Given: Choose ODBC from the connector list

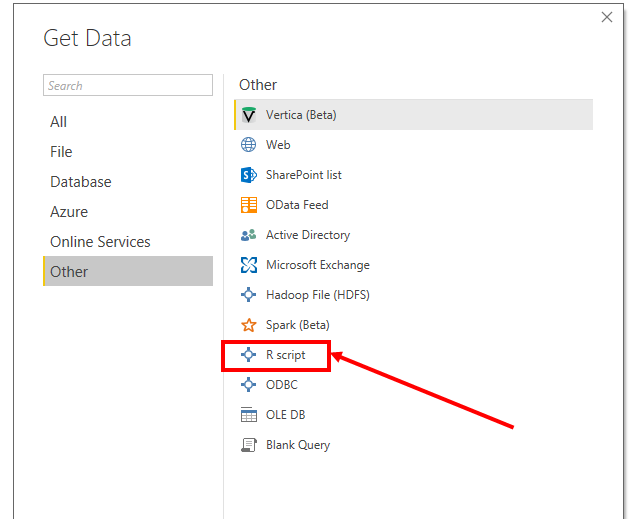Looking at the screenshot, I should (281, 385).
